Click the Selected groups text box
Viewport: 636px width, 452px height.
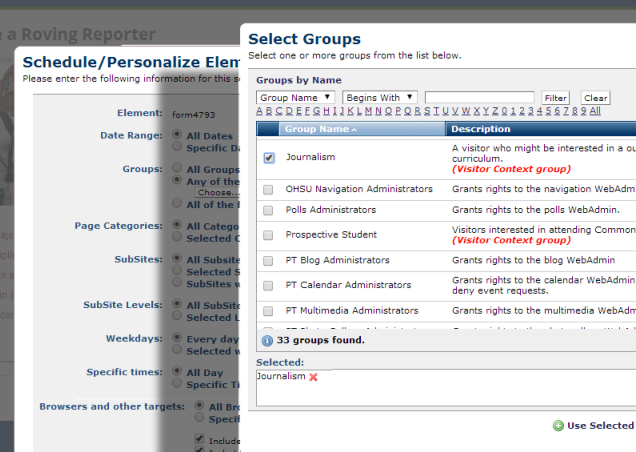click(446, 388)
